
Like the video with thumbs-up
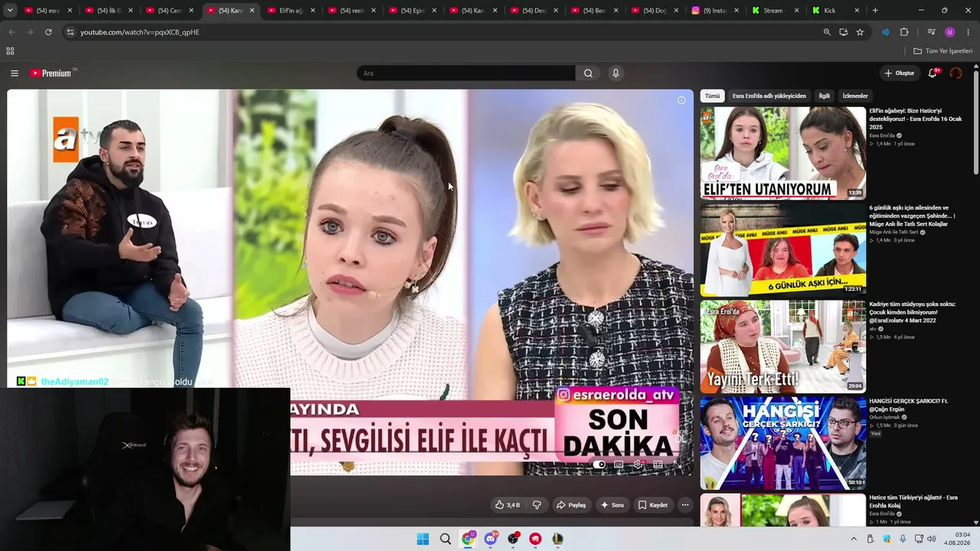pyautogui.click(x=507, y=505)
